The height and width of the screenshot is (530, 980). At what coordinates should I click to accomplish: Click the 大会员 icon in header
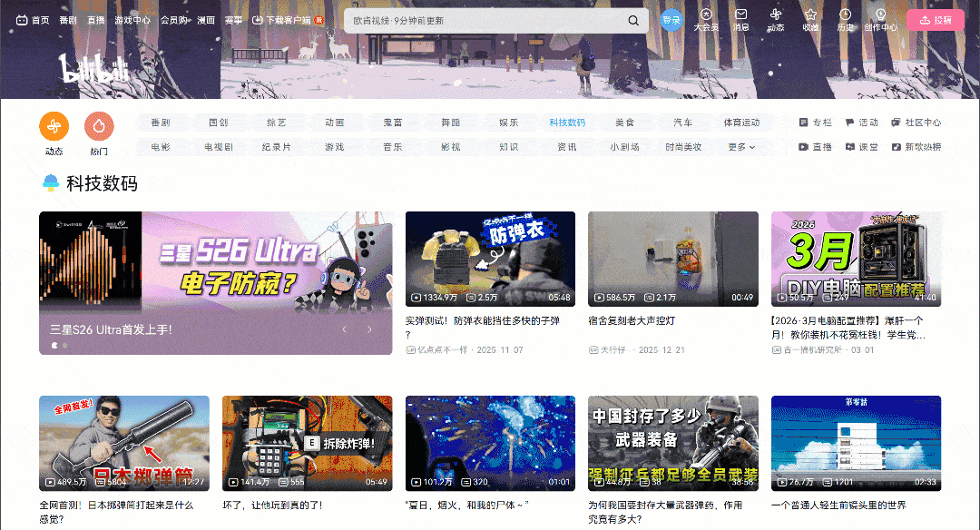coord(706,15)
